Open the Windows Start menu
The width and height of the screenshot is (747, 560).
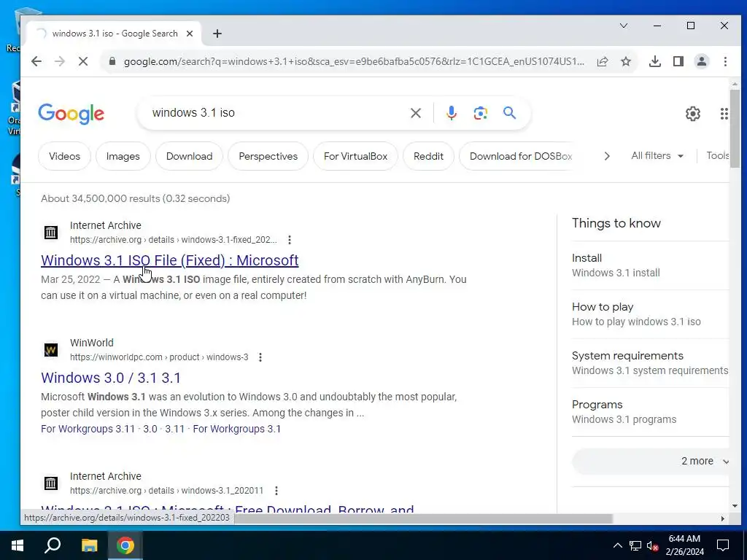(x=18, y=545)
